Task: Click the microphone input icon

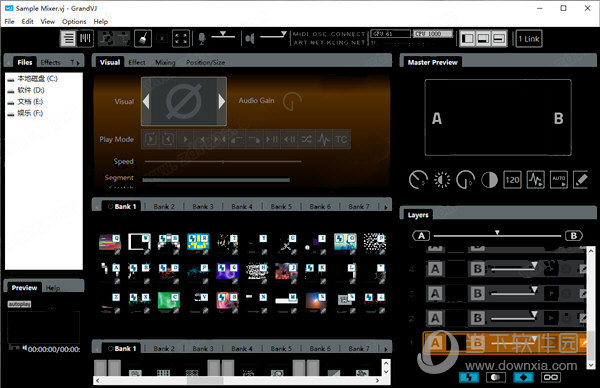Action: (x=202, y=38)
